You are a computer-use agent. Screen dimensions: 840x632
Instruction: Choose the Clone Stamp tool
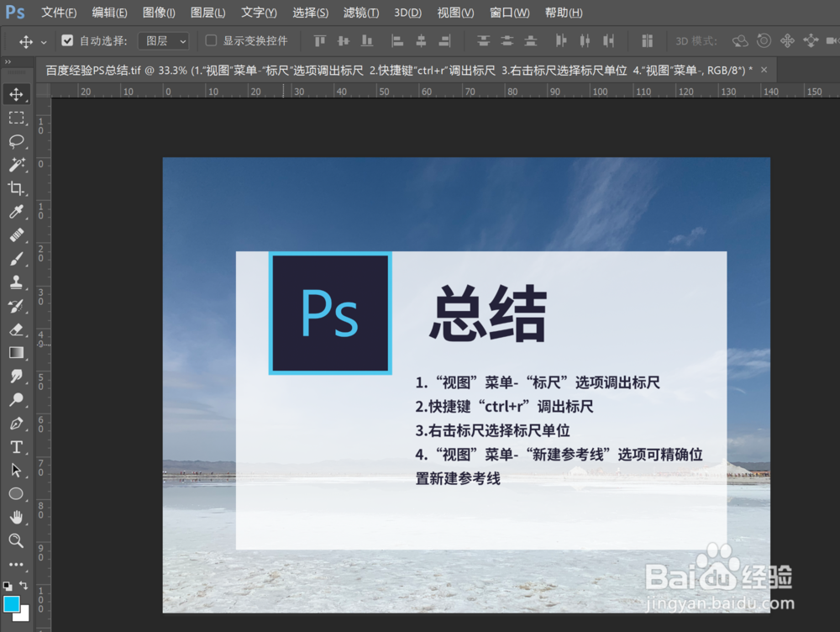[18, 282]
